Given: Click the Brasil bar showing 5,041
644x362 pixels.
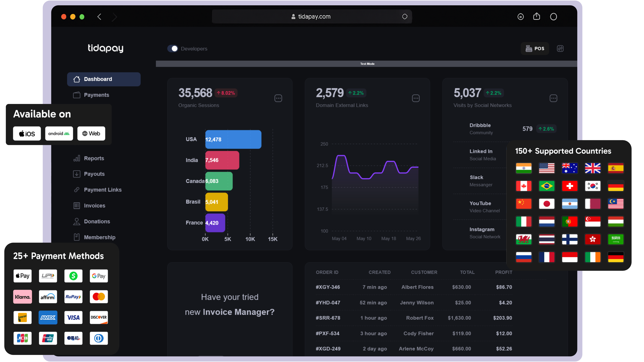Looking at the screenshot, I should click(x=217, y=202).
